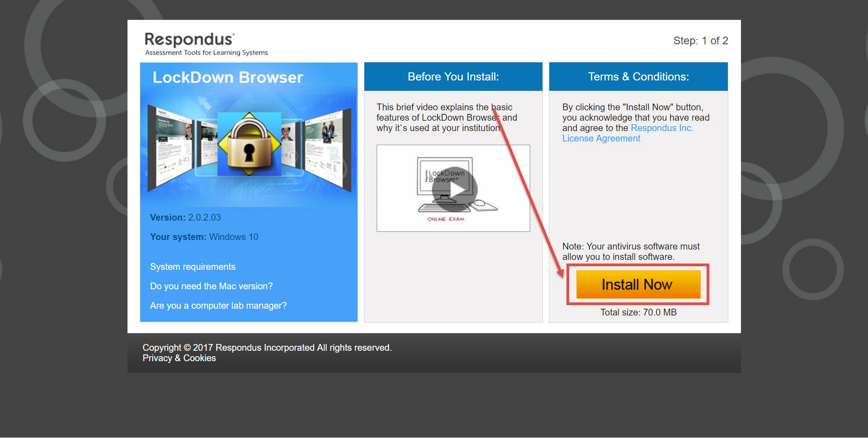Play the LockDown Browser intro video
Screen dimensions: 868x438
(453, 188)
